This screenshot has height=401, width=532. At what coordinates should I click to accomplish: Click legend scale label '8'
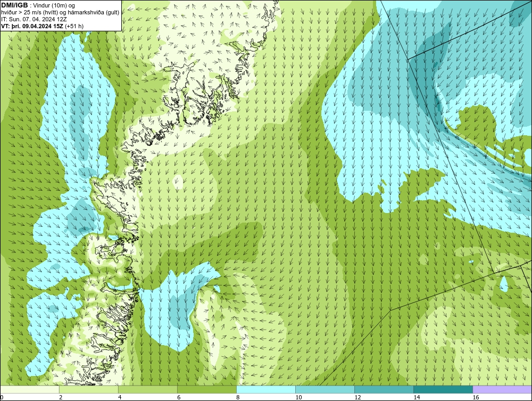click(238, 398)
